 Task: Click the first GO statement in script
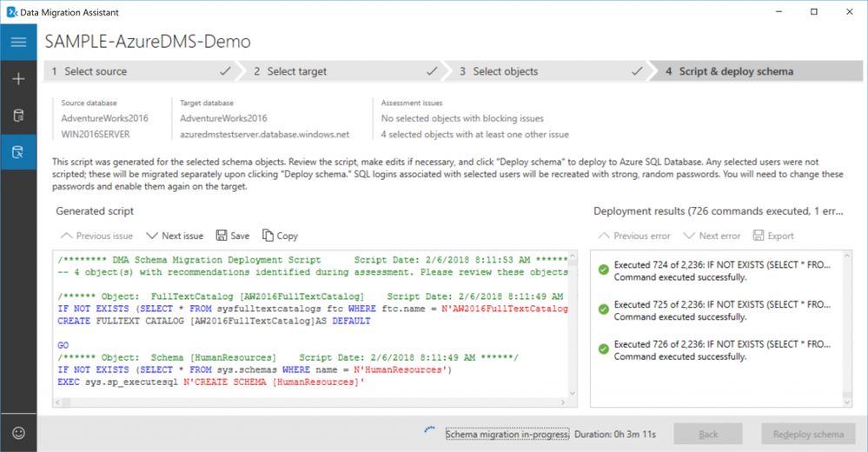(x=63, y=345)
